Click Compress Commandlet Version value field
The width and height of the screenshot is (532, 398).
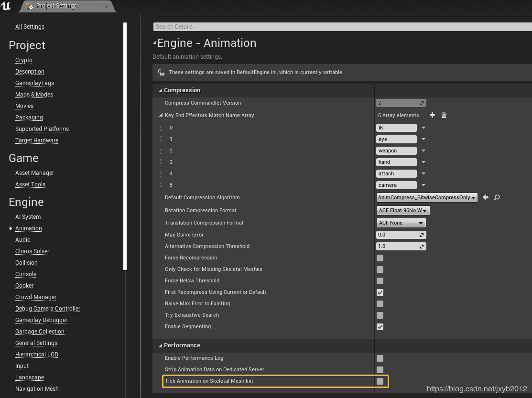pos(401,103)
